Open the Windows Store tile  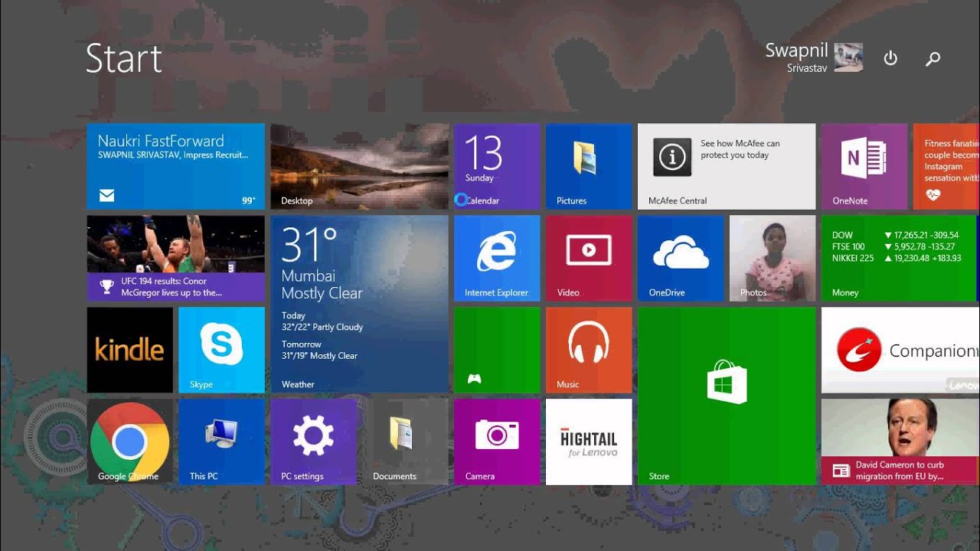pyautogui.click(x=727, y=396)
